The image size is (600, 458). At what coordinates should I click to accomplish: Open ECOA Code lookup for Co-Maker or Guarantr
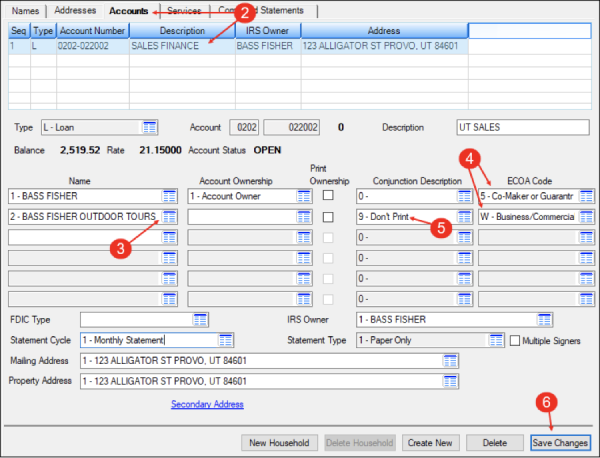tap(586, 196)
